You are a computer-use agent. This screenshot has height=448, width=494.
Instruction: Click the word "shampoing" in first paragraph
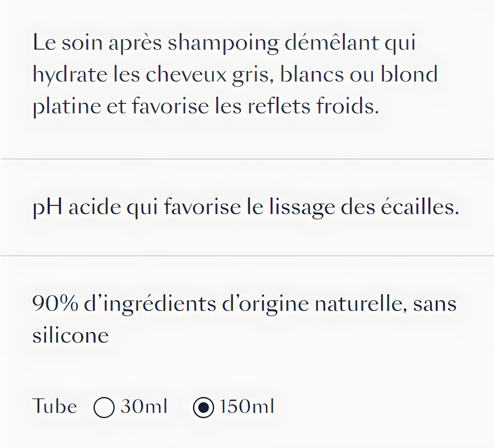pyautogui.click(x=223, y=44)
